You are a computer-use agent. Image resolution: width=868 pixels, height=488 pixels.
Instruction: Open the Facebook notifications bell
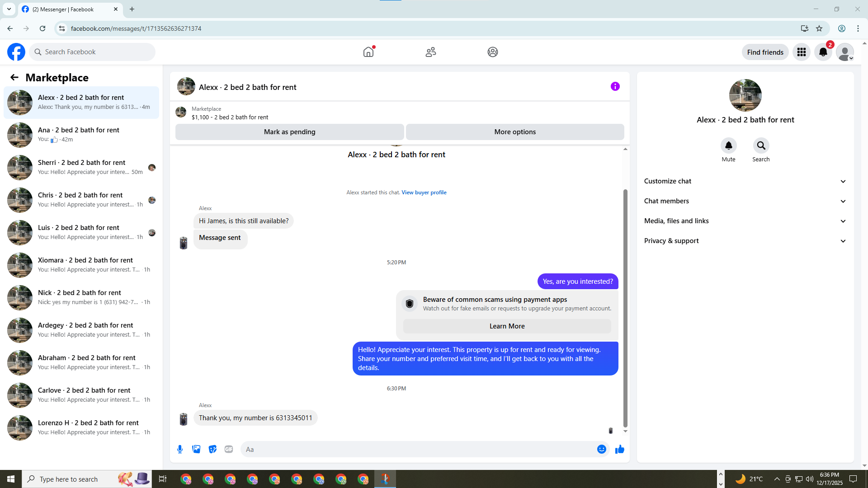823,52
